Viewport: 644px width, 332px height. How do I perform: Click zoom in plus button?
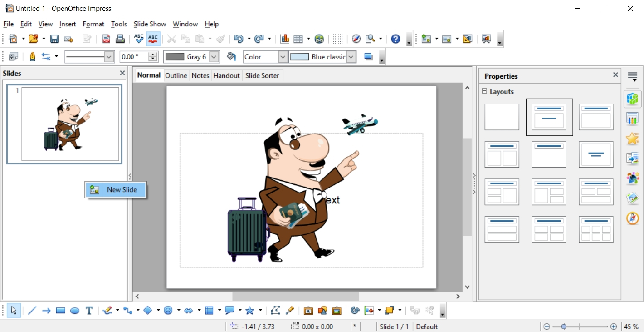(x=614, y=327)
